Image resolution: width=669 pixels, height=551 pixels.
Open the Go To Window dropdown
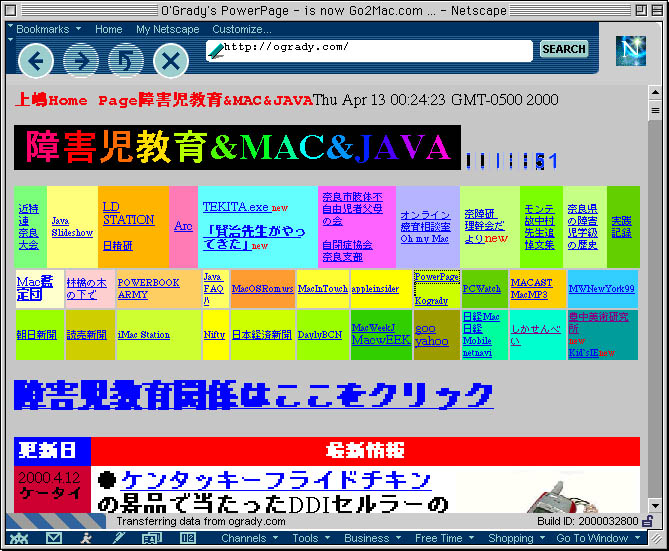(598, 538)
